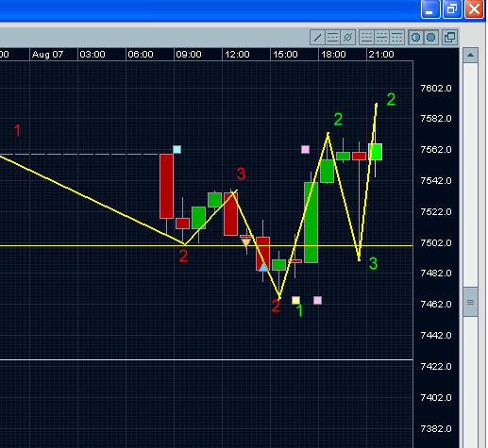Toggle the half-shaded octagon chart button
The height and width of the screenshot is (448, 488).
[x=415, y=38]
